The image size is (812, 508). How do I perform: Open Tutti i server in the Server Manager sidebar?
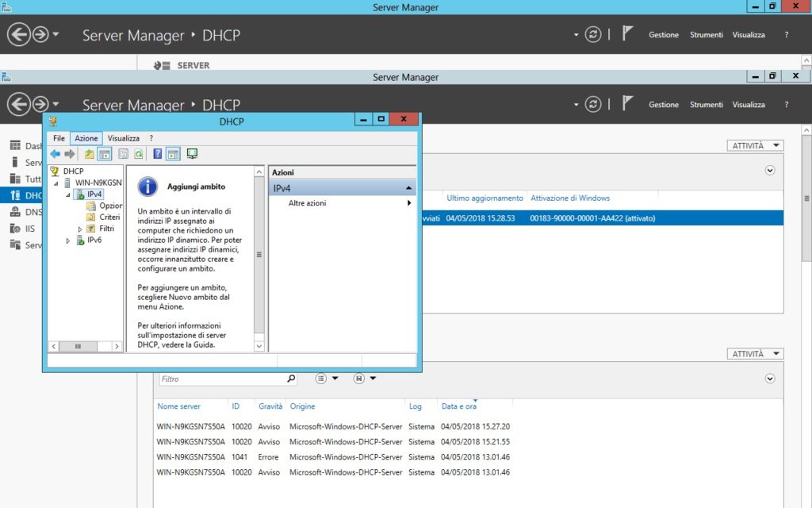(x=26, y=179)
